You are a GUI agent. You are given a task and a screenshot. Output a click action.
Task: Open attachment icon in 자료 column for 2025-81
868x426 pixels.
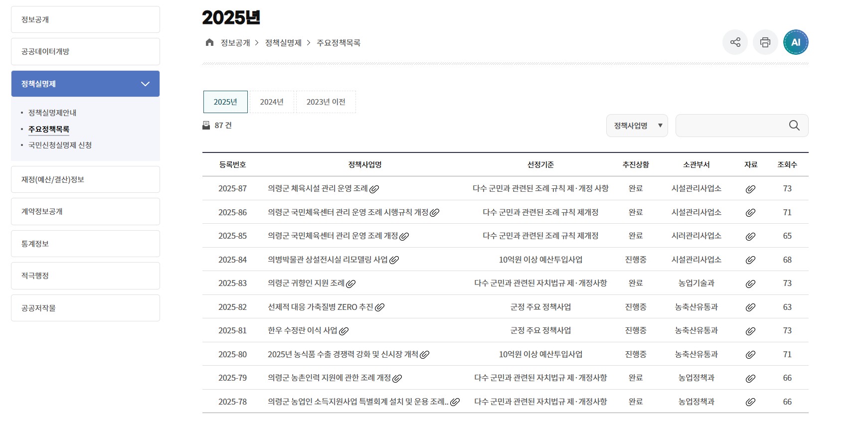pyautogui.click(x=750, y=331)
